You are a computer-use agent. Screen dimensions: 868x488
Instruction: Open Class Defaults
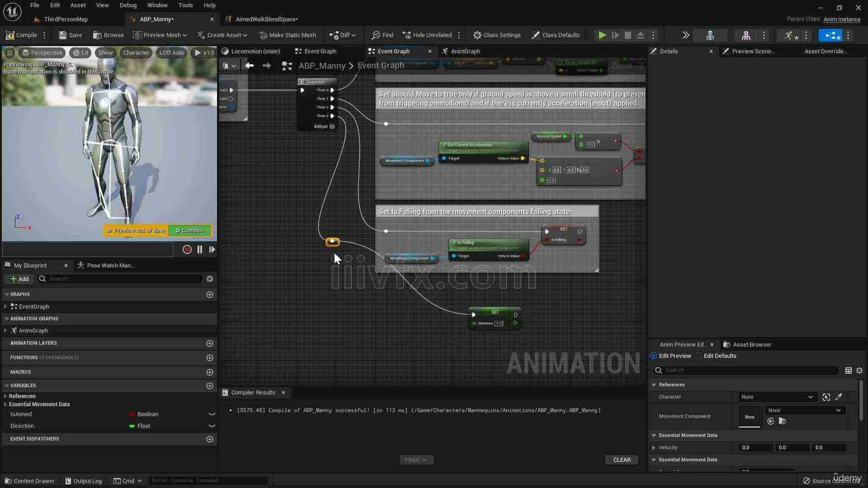click(x=556, y=35)
